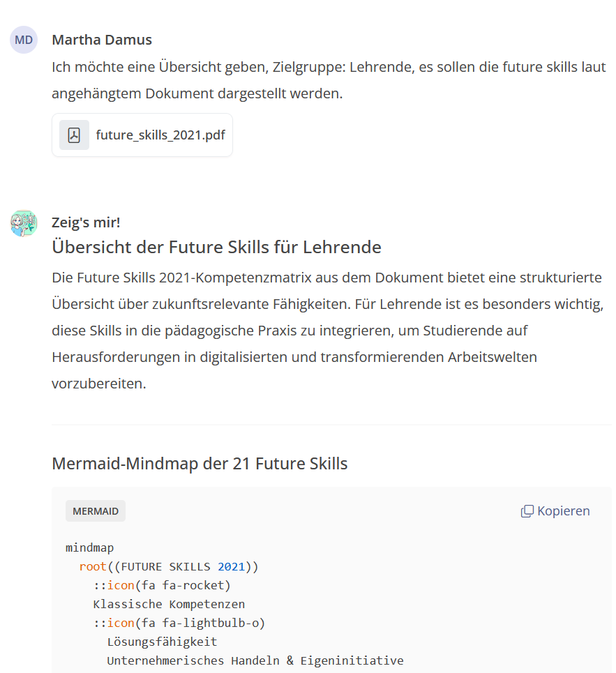Viewport: 616px width, 673px height.
Task: Click the Klassische Kompetenzen code line
Action: (169, 604)
